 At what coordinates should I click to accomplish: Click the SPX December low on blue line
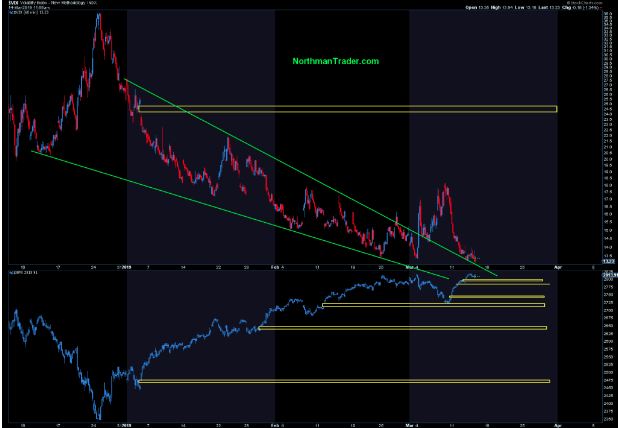(x=99, y=417)
